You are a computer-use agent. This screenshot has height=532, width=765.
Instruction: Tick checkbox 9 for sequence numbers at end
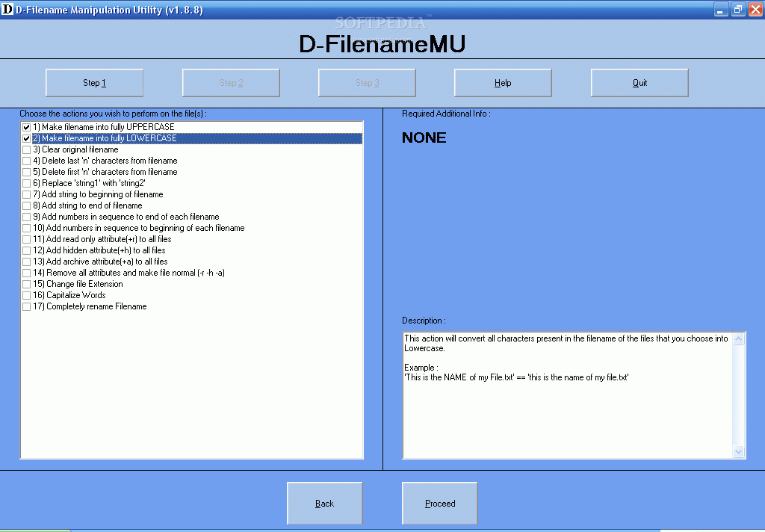tap(26, 217)
